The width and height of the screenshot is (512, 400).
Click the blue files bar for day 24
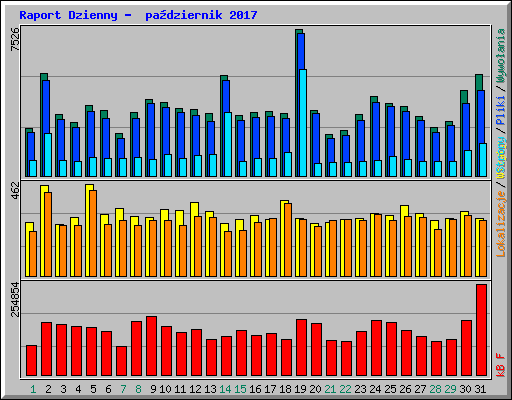coord(376,131)
